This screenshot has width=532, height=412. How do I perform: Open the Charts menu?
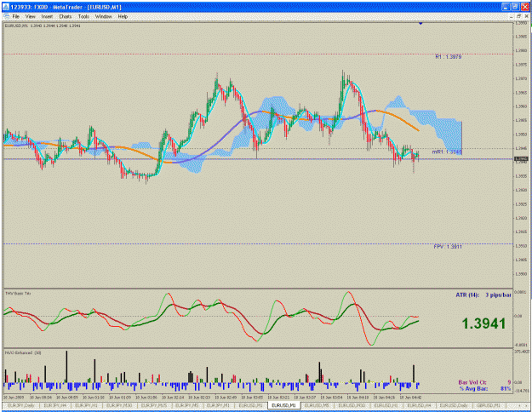click(66, 16)
